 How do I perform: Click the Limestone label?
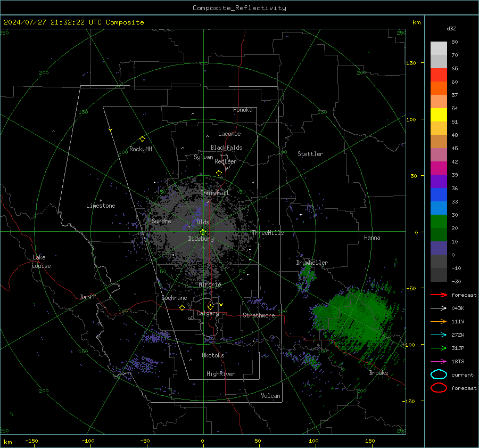point(101,206)
